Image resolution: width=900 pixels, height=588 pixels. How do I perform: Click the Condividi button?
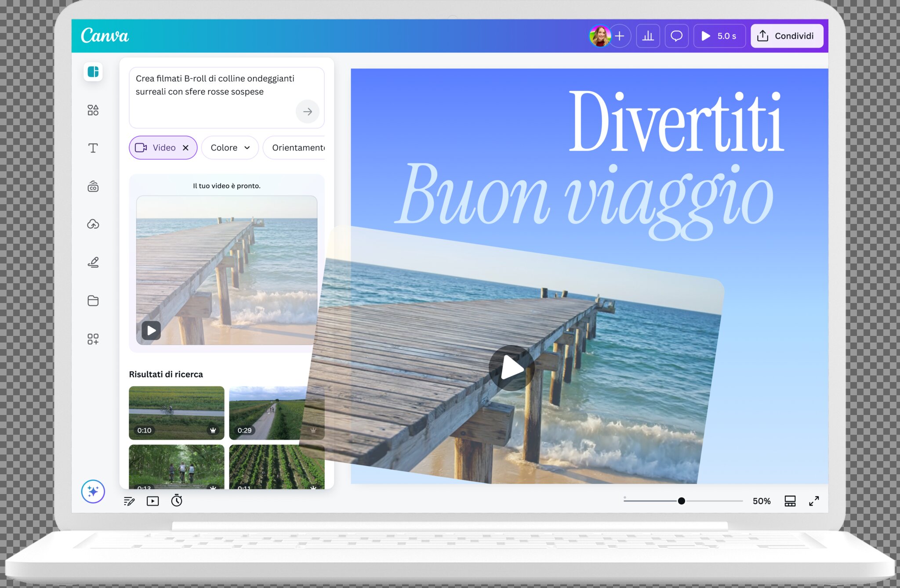(787, 36)
